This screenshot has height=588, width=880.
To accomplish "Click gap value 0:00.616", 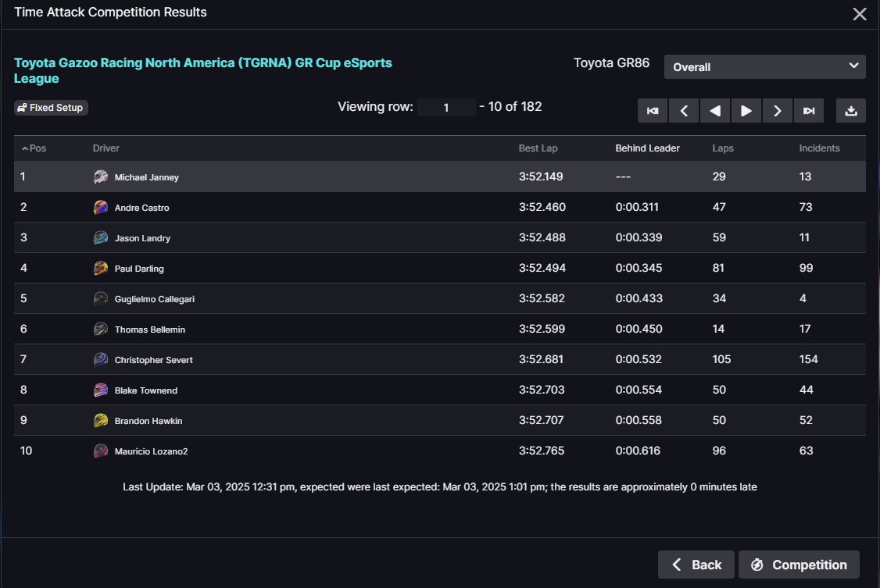I will coord(638,451).
